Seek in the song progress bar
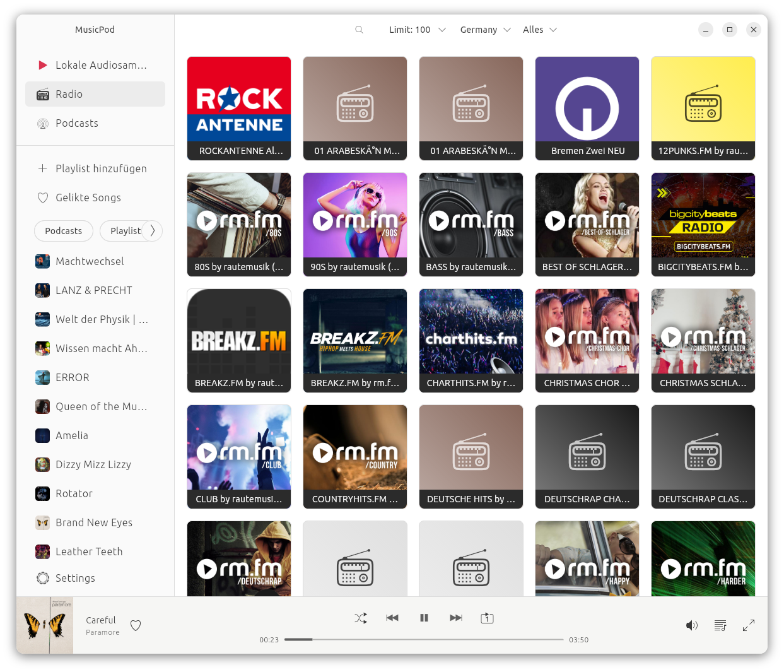 (x=424, y=639)
